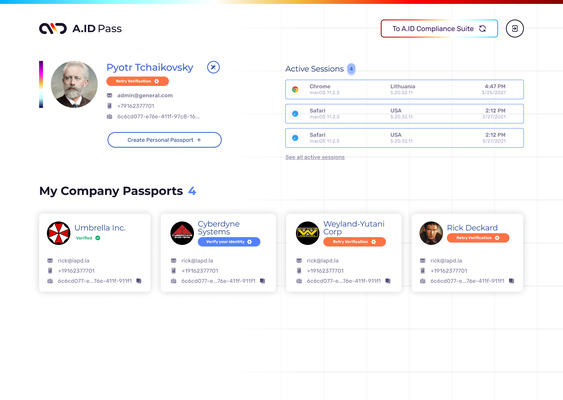The width and height of the screenshot is (563, 400).
Task: Copy Umbrella Inc. passport ID icon
Action: 139,281
